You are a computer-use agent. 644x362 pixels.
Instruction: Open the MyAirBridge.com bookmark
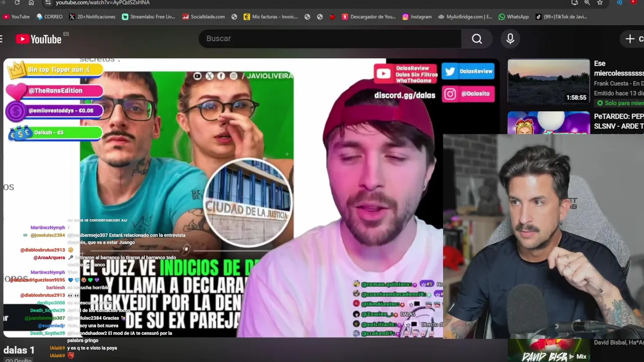tap(465, 17)
